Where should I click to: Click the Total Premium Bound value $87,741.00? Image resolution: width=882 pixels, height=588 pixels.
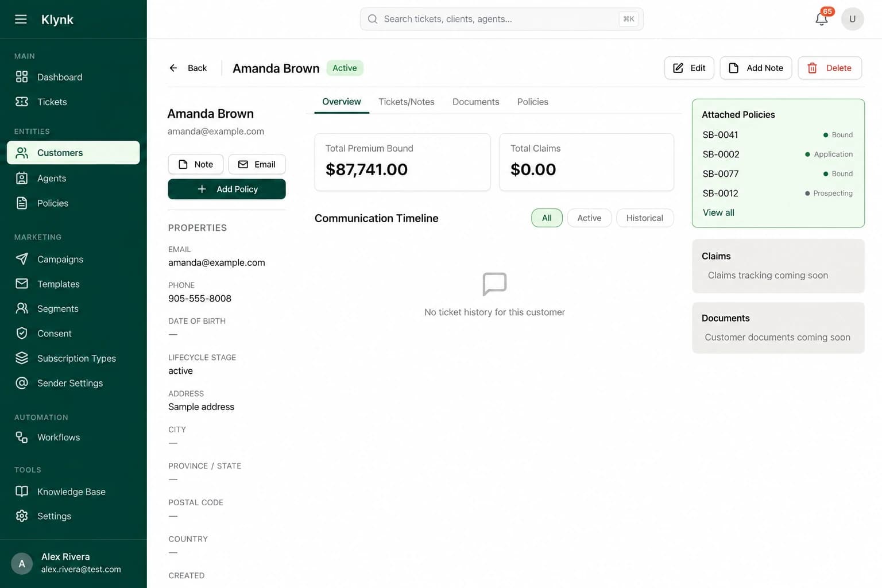[366, 169]
